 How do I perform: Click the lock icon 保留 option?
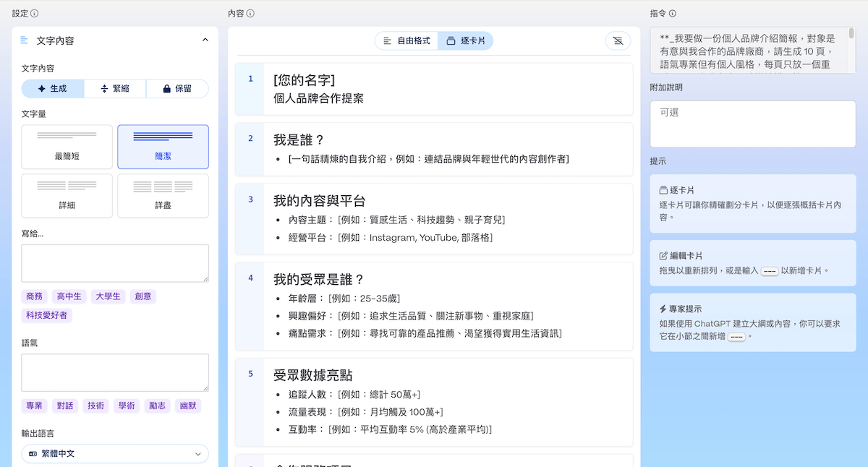(179, 88)
